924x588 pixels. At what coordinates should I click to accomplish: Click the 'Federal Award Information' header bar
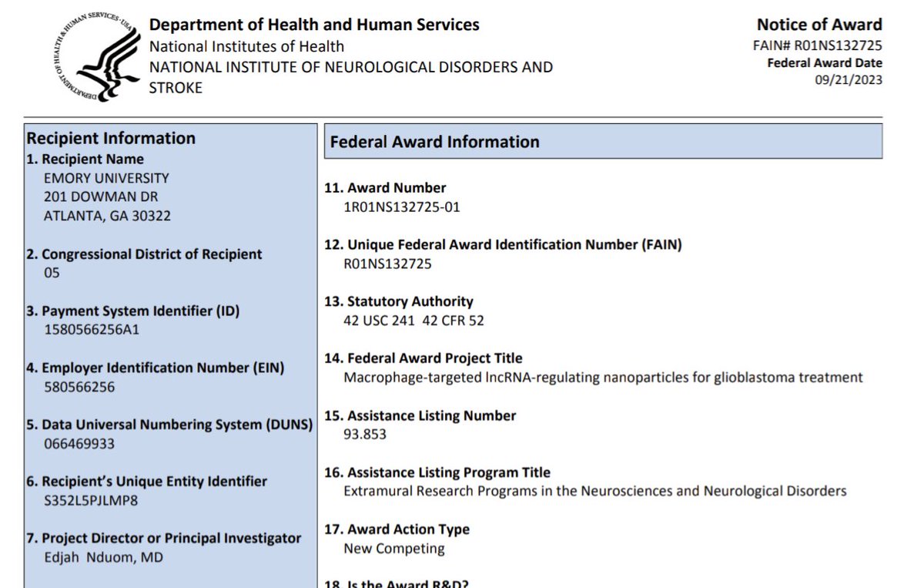tap(603, 142)
